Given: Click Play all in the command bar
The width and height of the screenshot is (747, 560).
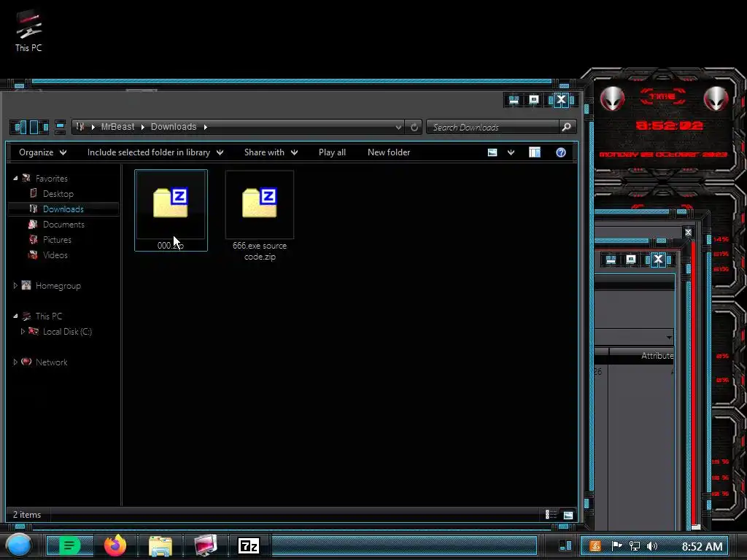Looking at the screenshot, I should click(332, 152).
